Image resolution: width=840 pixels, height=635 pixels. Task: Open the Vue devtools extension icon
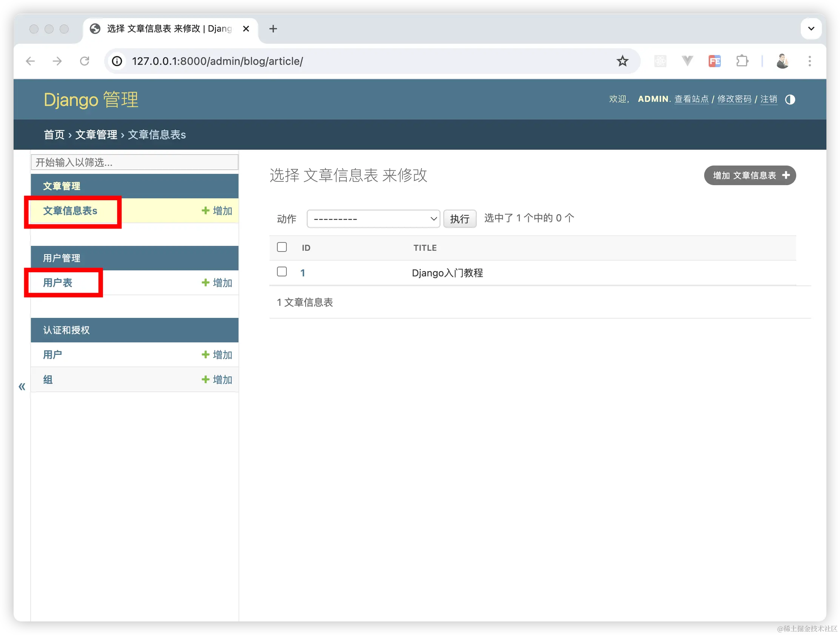(687, 61)
